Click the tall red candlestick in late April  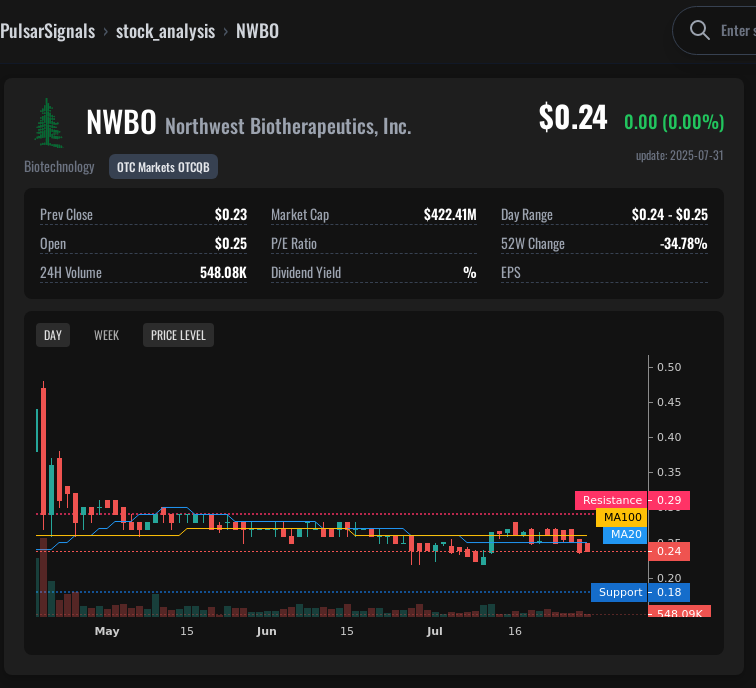[x=43, y=451]
